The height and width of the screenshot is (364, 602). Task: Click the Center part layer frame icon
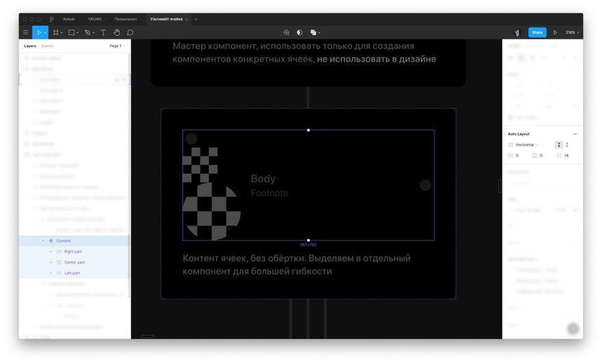pyautogui.click(x=59, y=262)
